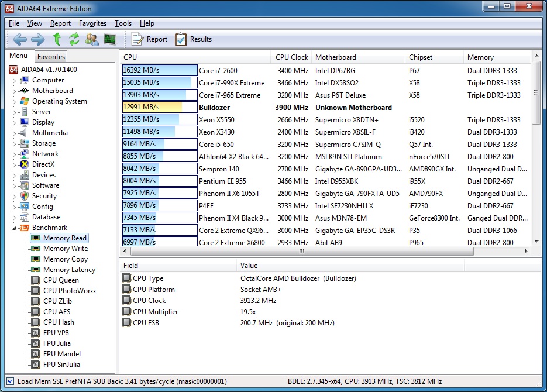Select the Devices icon in tree
The image size is (547, 392).
coord(25,175)
